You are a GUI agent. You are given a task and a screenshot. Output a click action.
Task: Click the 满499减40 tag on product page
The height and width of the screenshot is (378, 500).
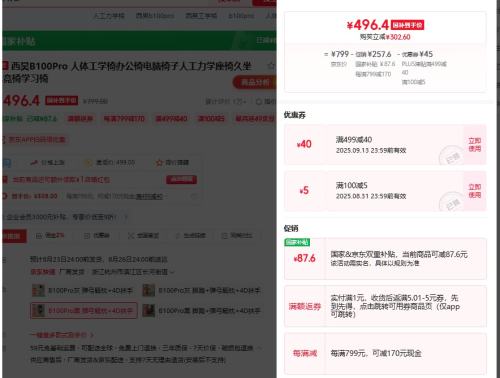(x=171, y=118)
